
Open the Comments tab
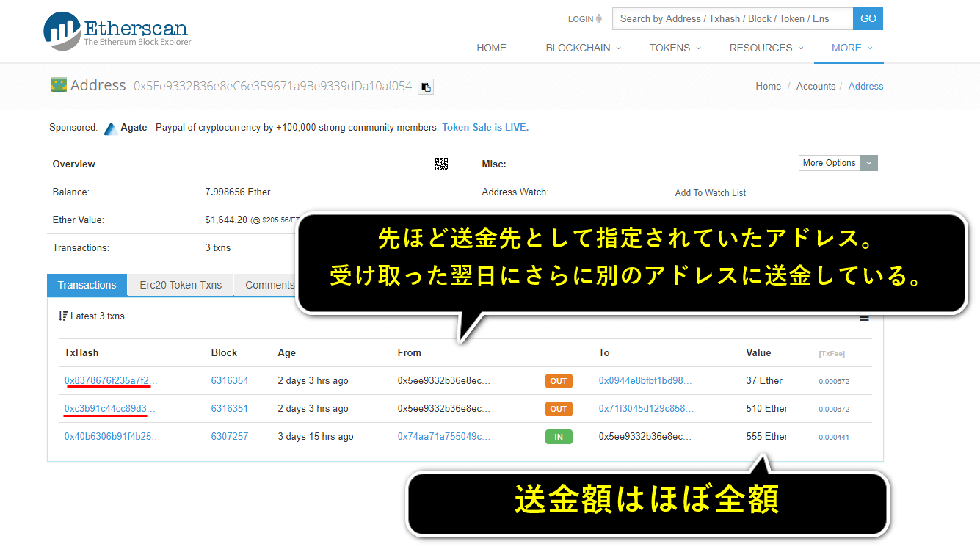[269, 285]
